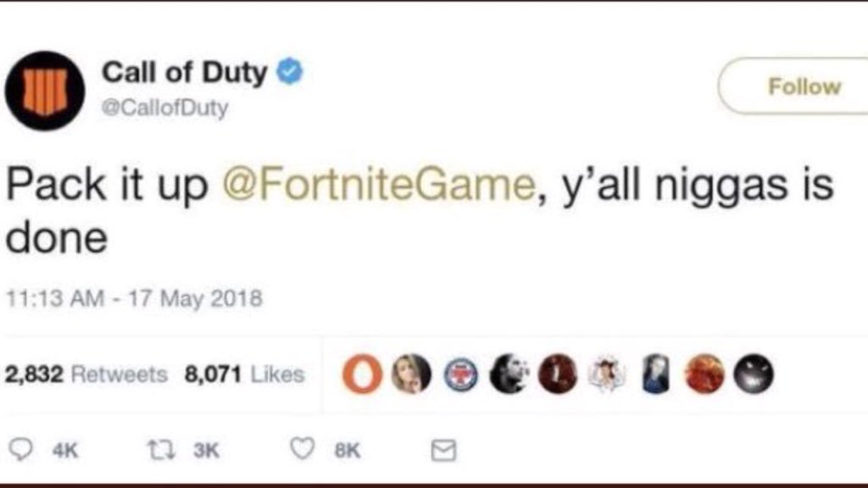This screenshot has width=868, height=488.
Task: Click the round blue-red emblem liker avatar
Action: (x=461, y=374)
